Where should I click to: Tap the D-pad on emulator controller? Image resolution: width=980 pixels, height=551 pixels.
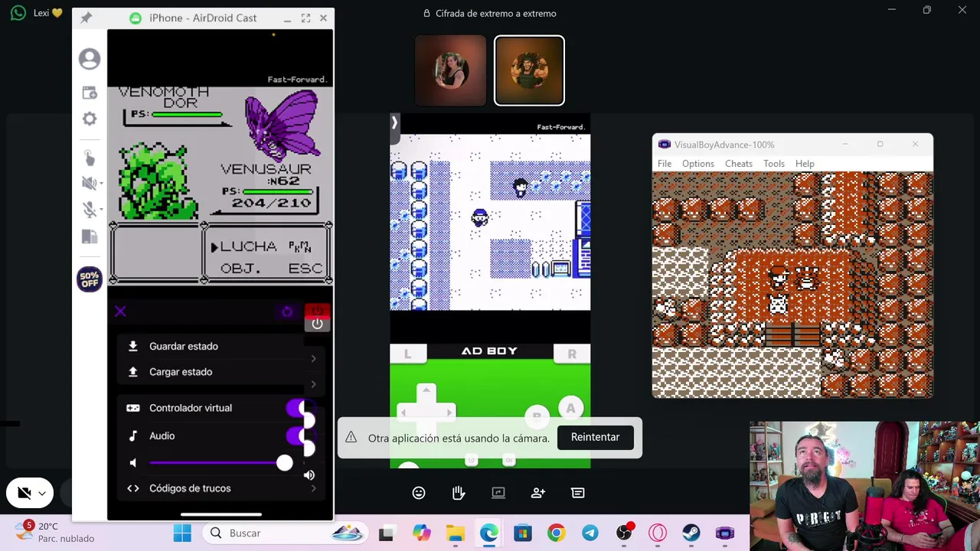tap(426, 412)
